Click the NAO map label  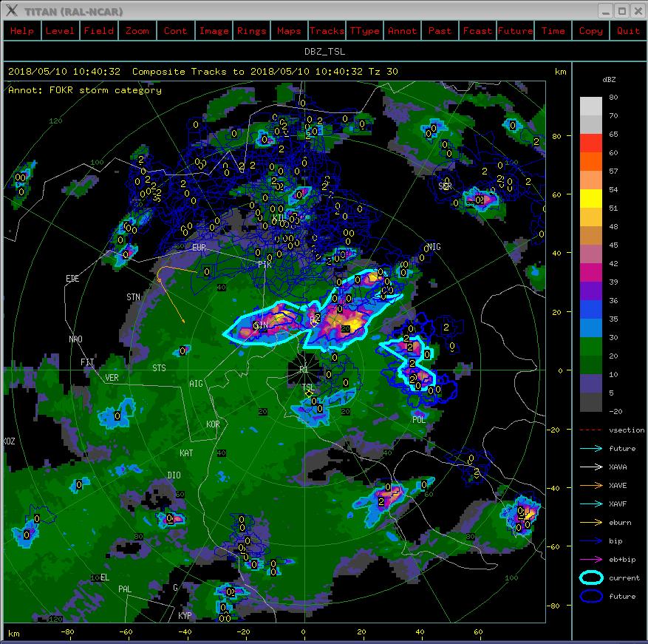[x=75, y=339]
